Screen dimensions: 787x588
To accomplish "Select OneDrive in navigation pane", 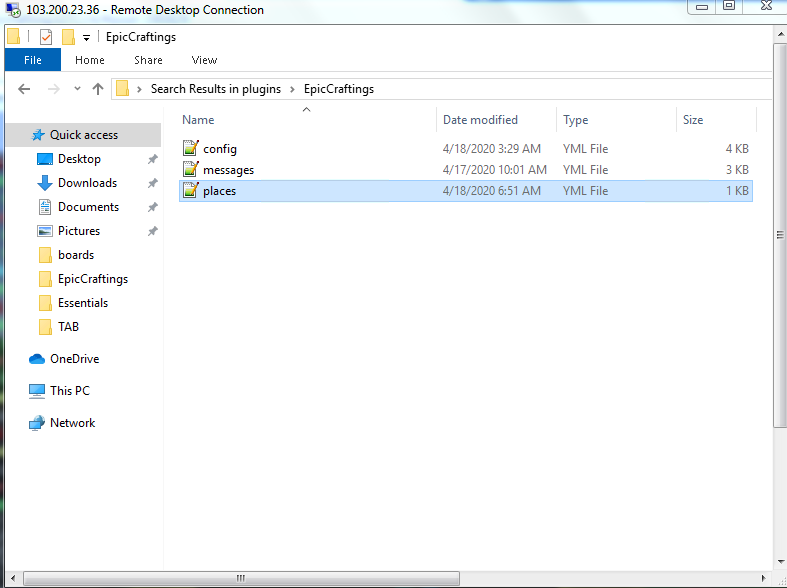I will pyautogui.click(x=74, y=359).
